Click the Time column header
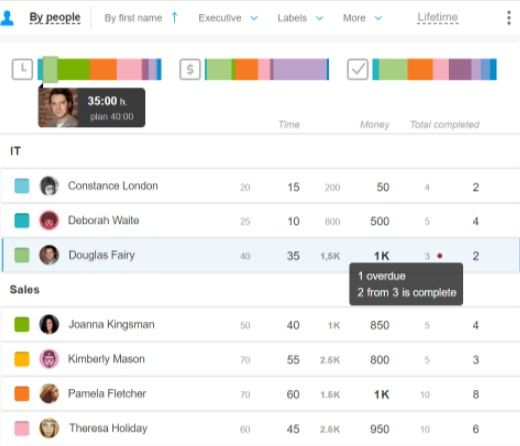The width and height of the screenshot is (520, 446). pyautogui.click(x=289, y=124)
